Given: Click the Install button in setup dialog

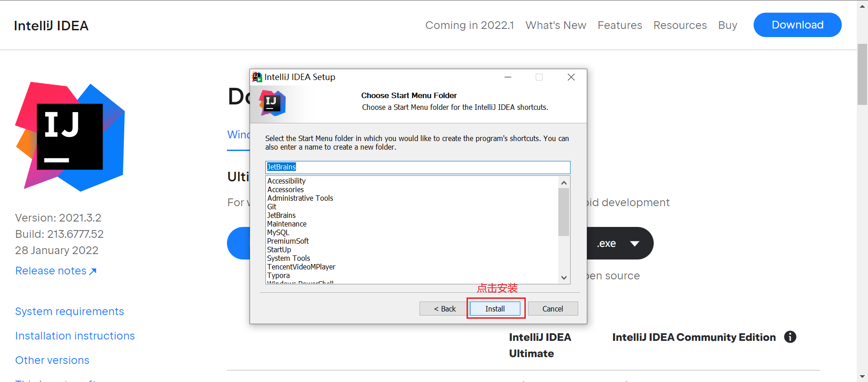Looking at the screenshot, I should [x=495, y=308].
